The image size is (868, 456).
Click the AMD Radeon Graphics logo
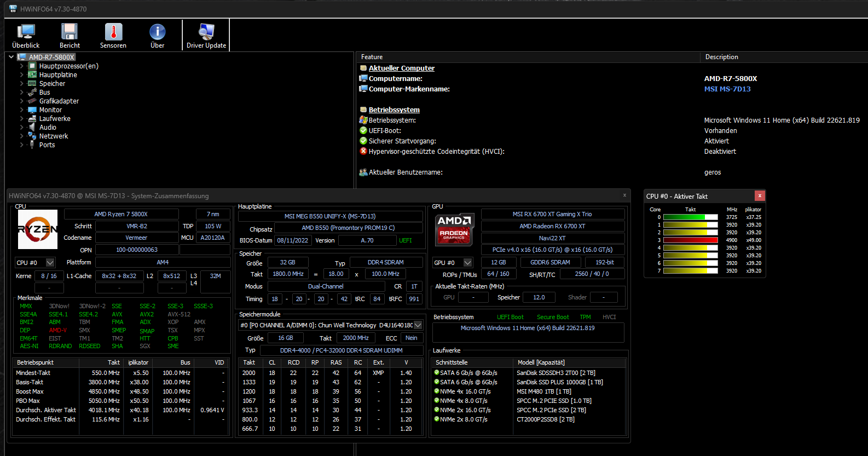[454, 229]
